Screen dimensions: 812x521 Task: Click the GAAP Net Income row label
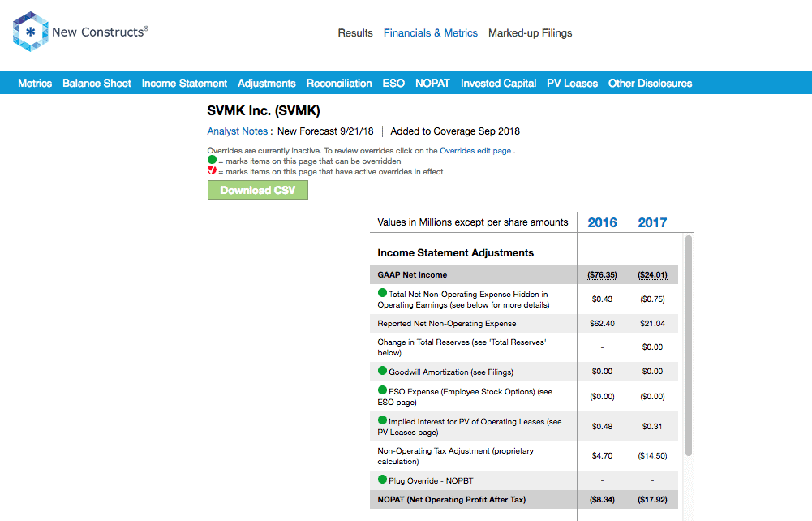412,275
